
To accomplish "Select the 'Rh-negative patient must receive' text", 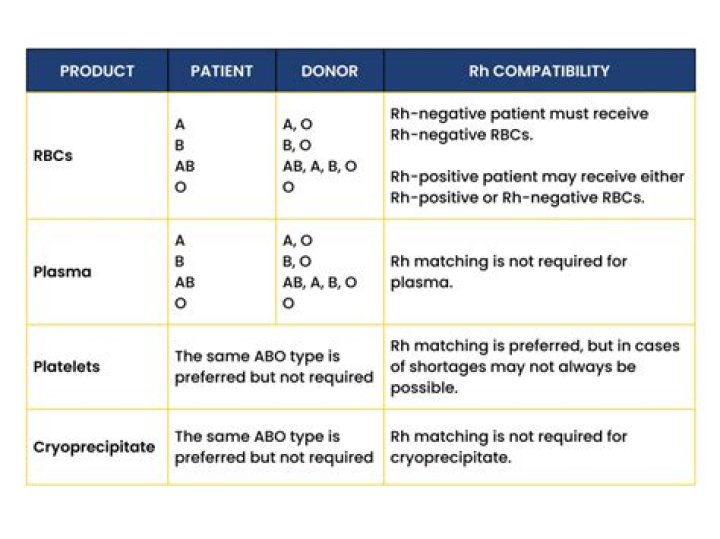I will click(518, 114).
